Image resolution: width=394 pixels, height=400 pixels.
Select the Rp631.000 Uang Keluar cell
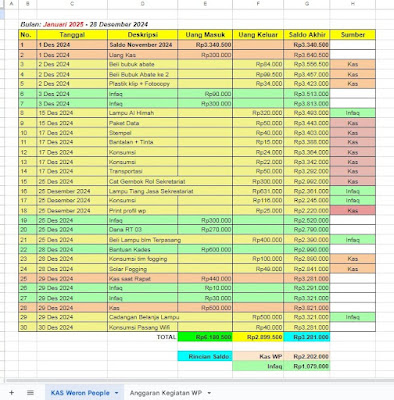[258, 191]
